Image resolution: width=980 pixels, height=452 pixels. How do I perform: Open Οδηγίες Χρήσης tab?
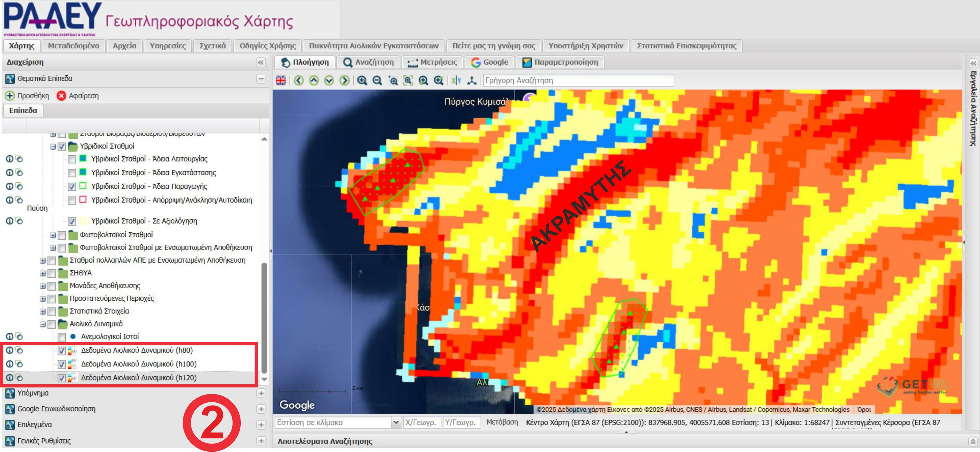pyautogui.click(x=267, y=46)
